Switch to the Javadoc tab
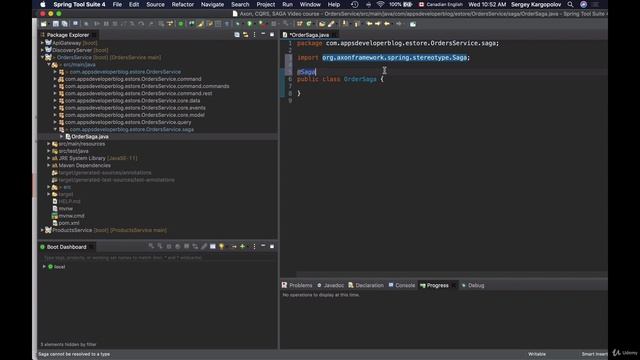The width and height of the screenshot is (640, 360). [x=331, y=285]
